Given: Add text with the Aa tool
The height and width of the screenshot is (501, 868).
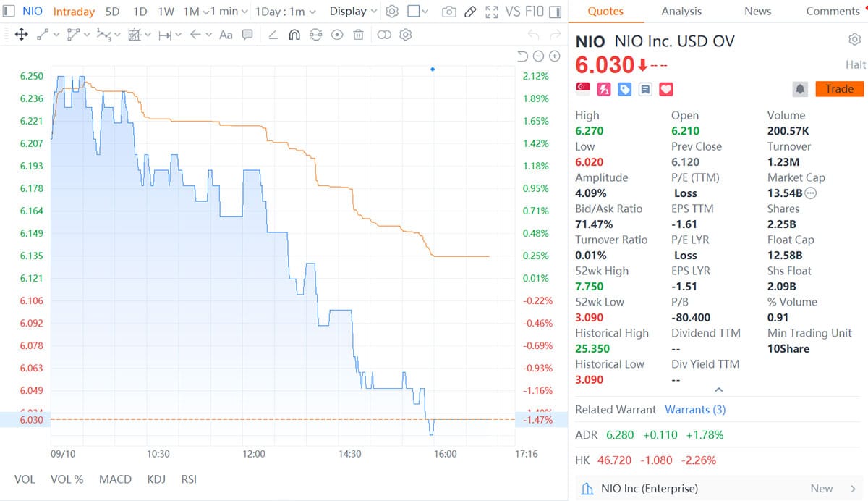Looking at the screenshot, I should (x=227, y=34).
